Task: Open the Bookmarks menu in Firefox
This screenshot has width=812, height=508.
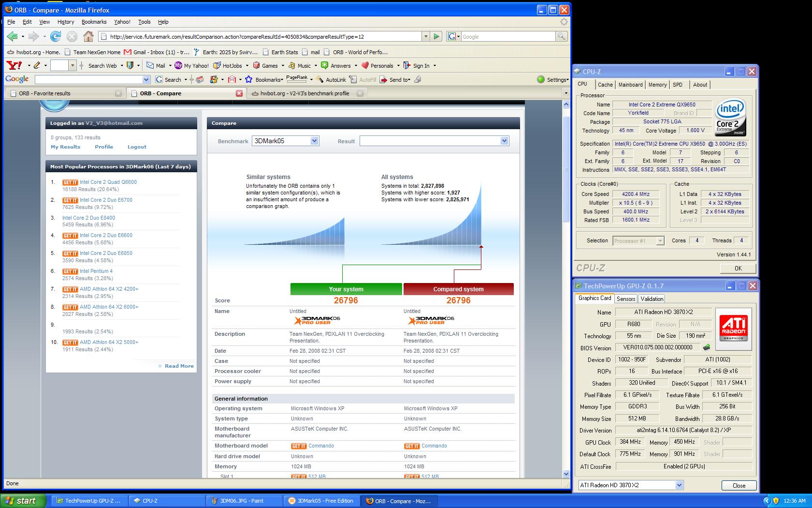Action: (94, 22)
